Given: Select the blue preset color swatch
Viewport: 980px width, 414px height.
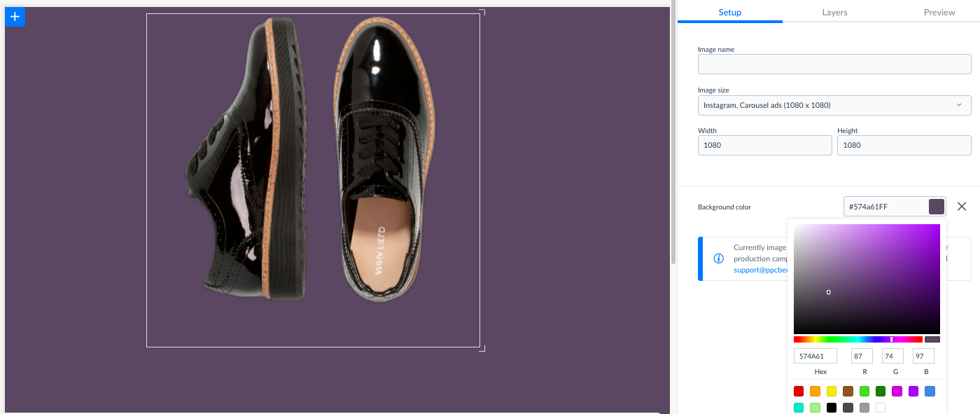Looking at the screenshot, I should tap(930, 392).
